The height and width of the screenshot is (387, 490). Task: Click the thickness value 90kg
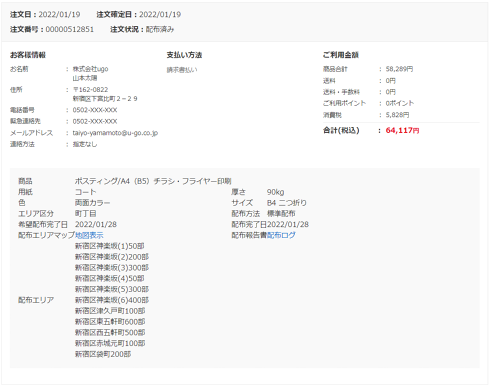275,192
